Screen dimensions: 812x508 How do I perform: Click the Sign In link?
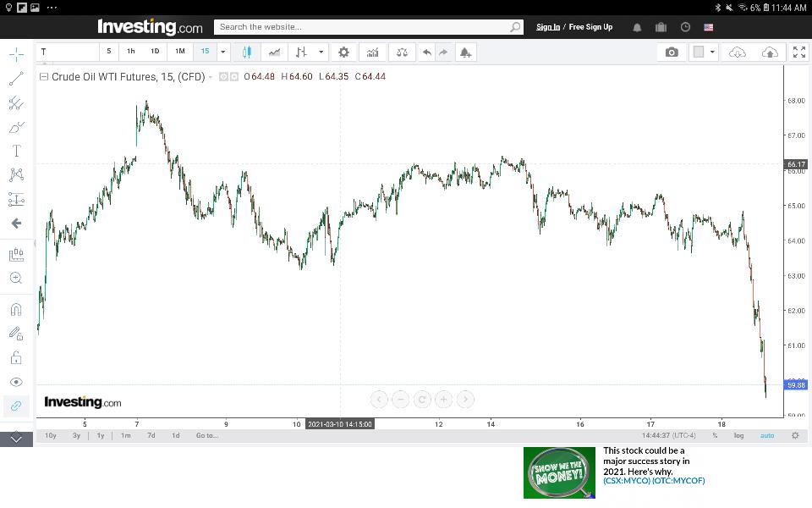(547, 27)
